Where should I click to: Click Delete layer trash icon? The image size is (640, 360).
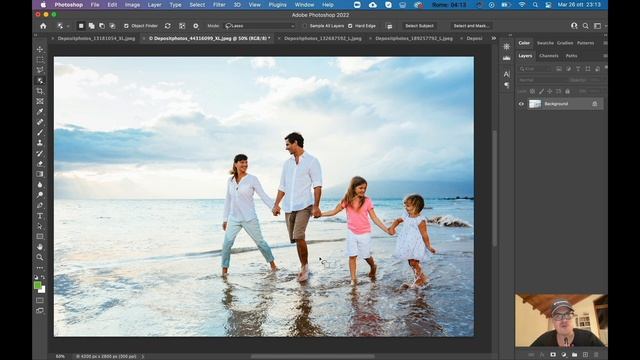596,355
